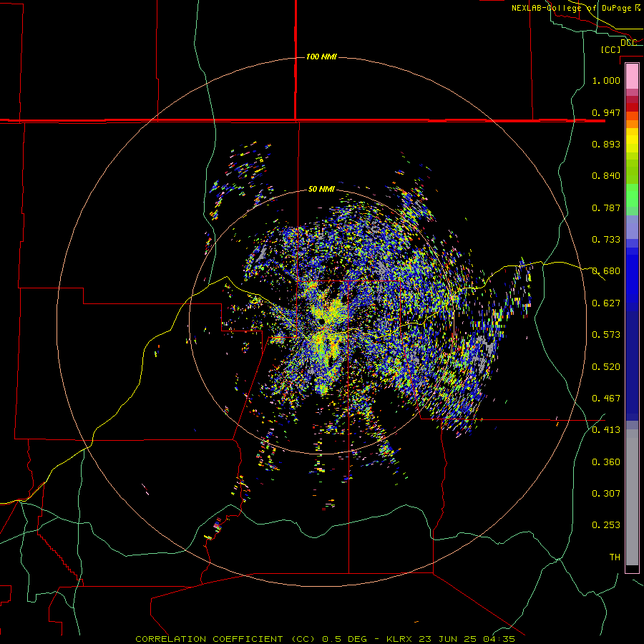
Task: Click the 0.893 scale value
Action: tap(606, 144)
